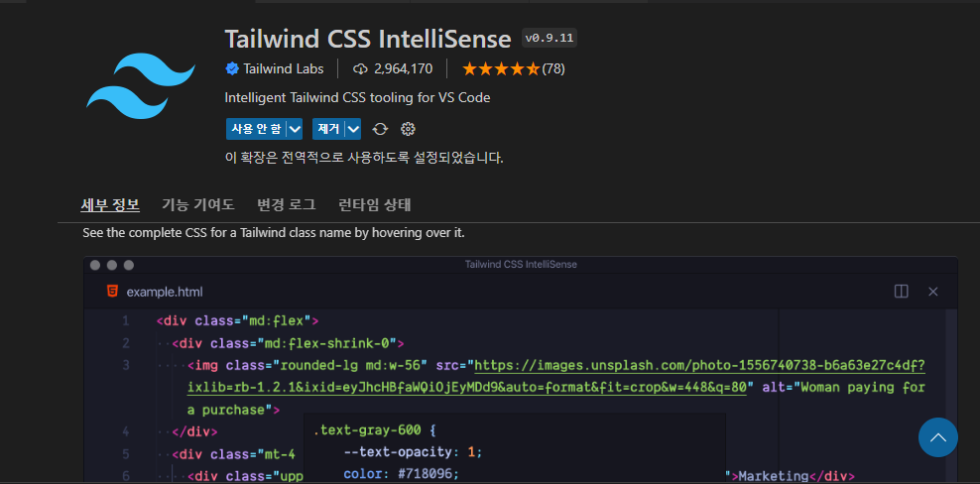
Task: Select the 세부 정보 tab
Action: [x=110, y=204]
